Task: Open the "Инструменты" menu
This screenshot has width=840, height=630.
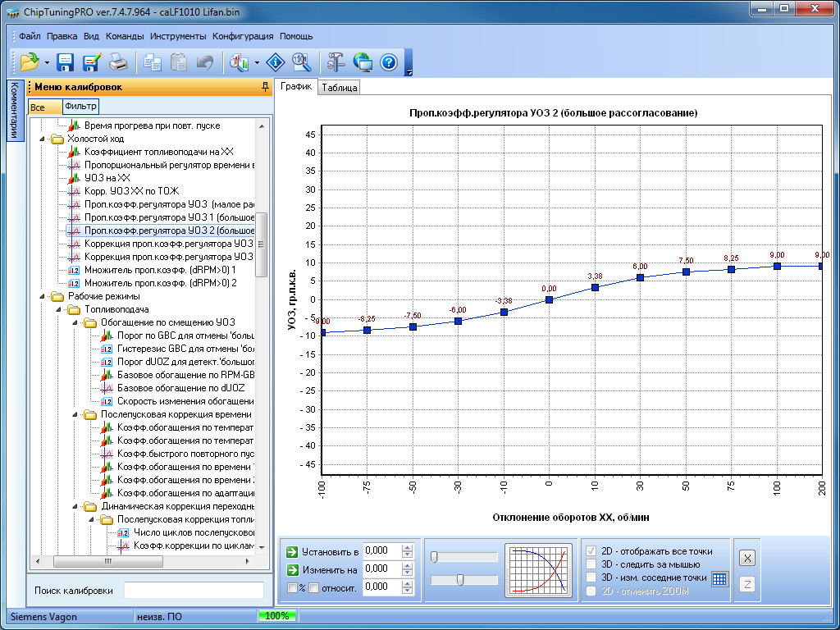Action: pyautogui.click(x=179, y=36)
